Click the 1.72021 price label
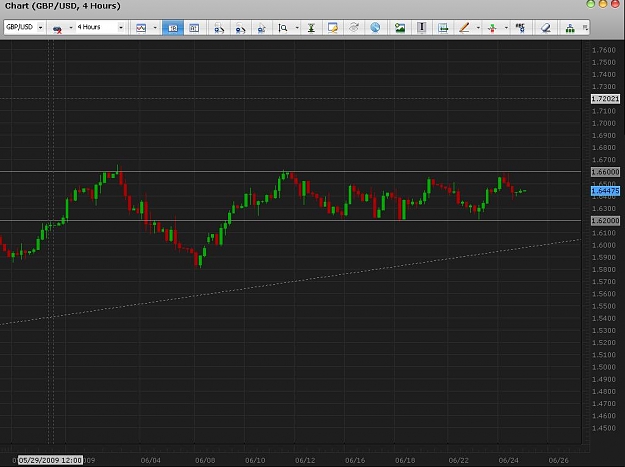Image resolution: width=625 pixels, height=467 pixels. [x=605, y=99]
